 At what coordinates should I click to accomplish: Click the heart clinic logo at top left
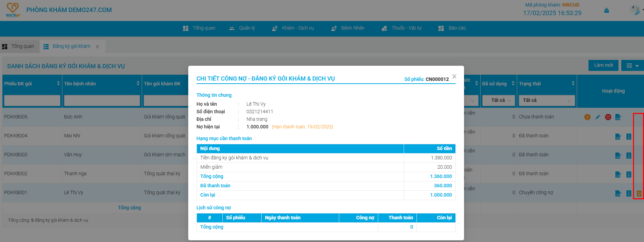click(x=13, y=10)
